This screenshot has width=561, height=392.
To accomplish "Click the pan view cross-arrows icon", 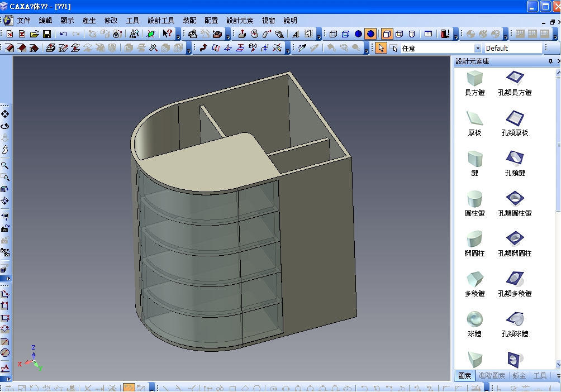I will [x=5, y=114].
